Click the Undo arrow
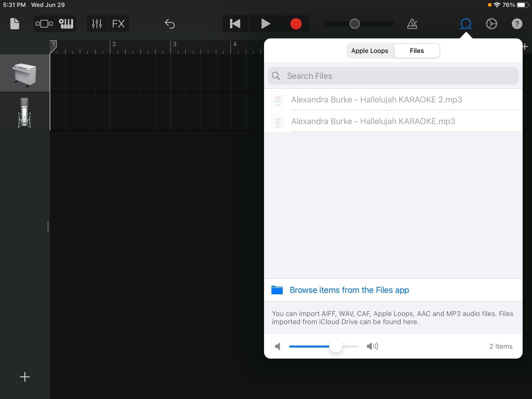Screen dimensions: 532x399 169,23
